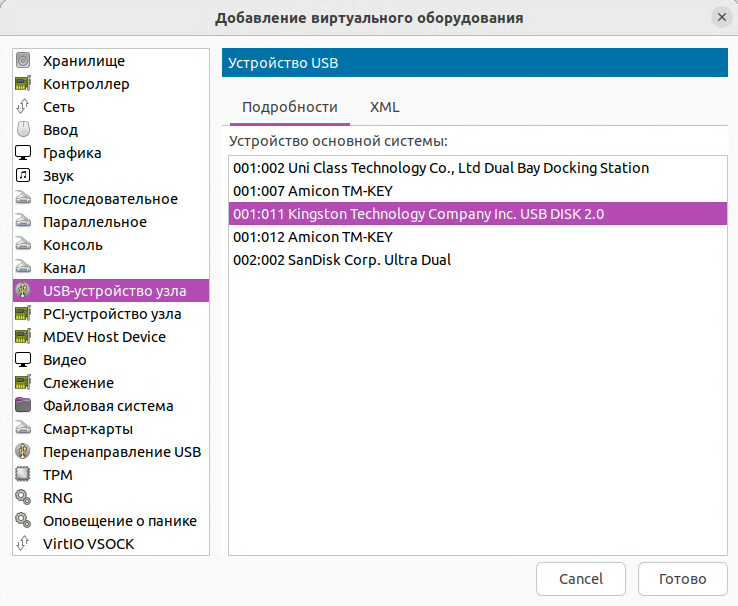738x606 pixels.
Task: Select the Input (Ввод) mouse icon
Action: pyautogui.click(x=23, y=130)
